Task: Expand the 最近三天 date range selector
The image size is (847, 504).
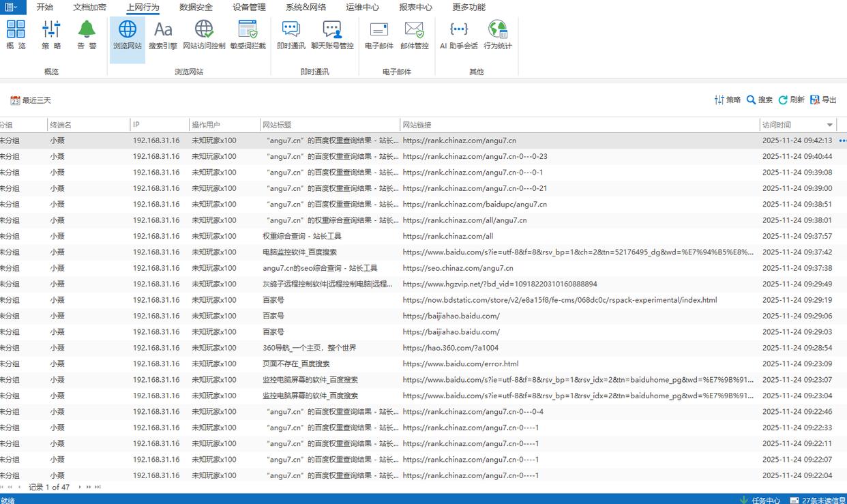Action: [31, 100]
